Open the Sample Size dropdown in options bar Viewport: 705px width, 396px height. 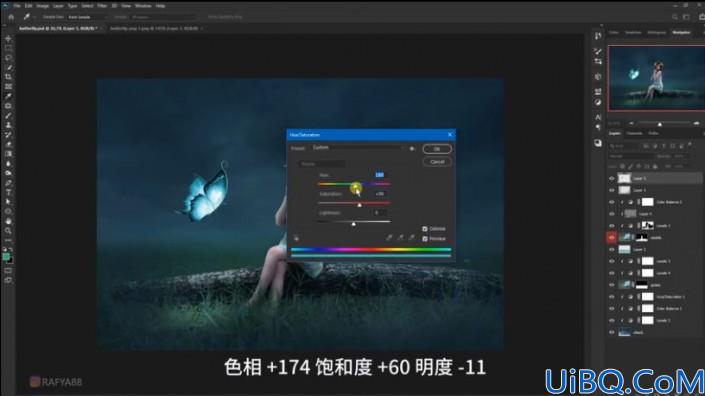[x=88, y=17]
